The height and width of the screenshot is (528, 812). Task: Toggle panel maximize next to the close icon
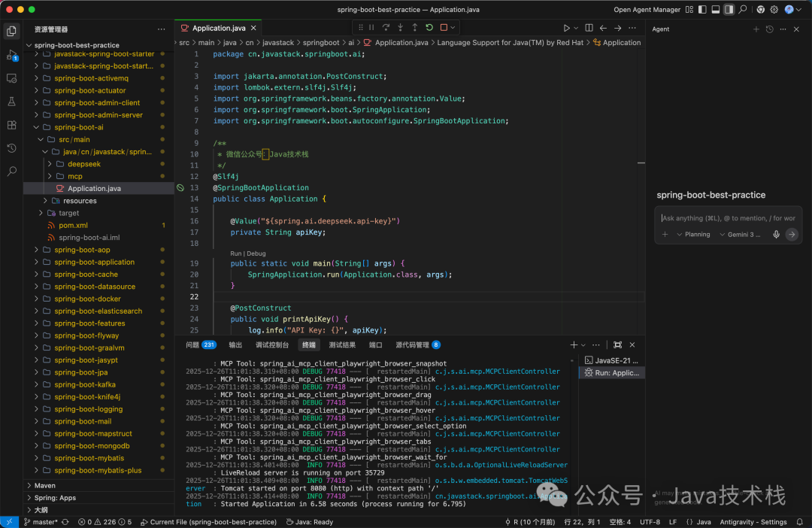(618, 345)
